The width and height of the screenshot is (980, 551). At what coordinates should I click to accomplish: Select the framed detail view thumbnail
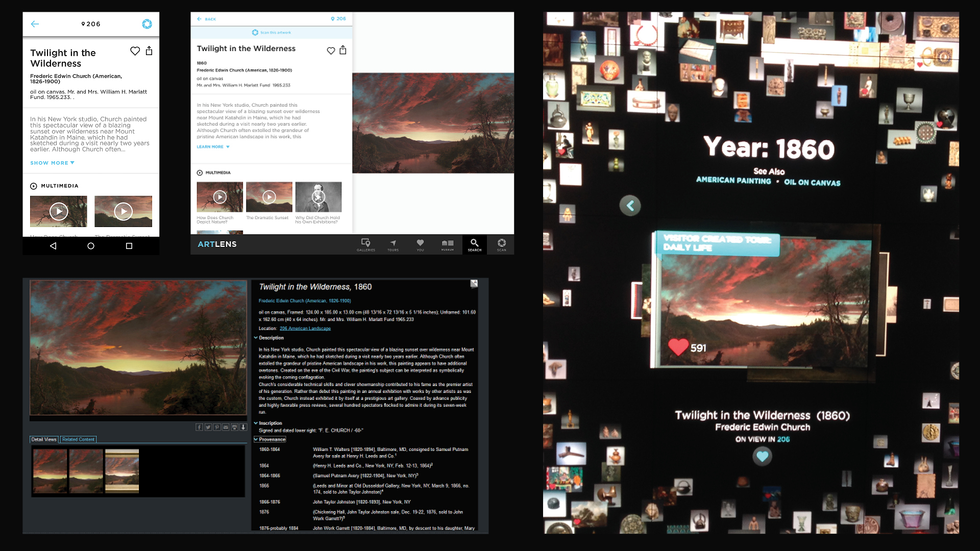122,471
